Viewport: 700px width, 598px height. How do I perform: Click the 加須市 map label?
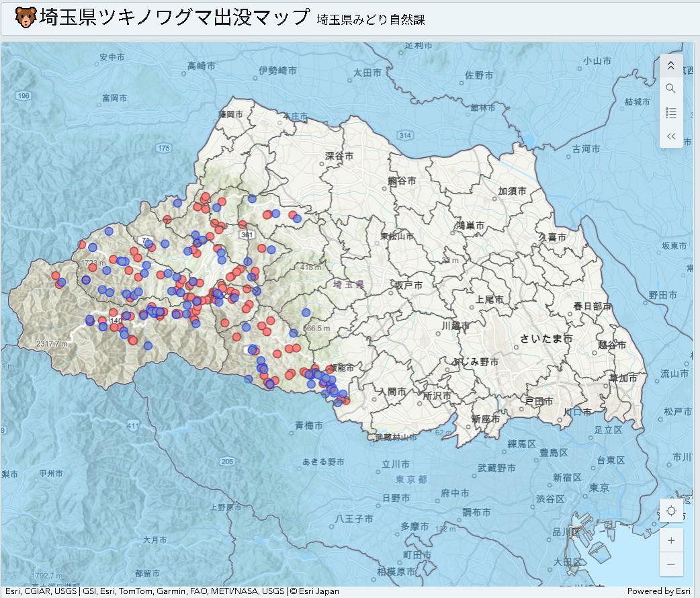pos(512,191)
